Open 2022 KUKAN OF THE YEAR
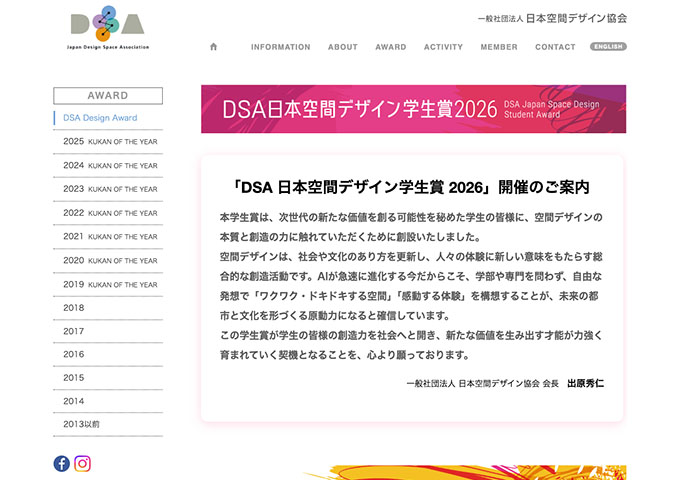 110,213
